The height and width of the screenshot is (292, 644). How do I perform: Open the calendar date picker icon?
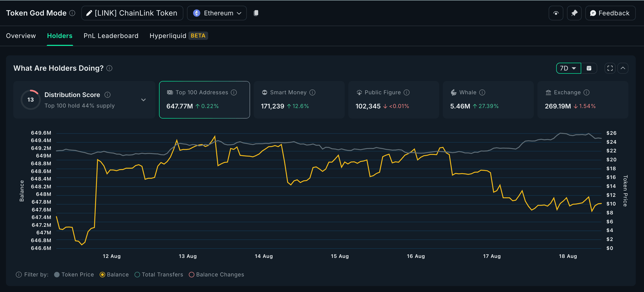589,68
